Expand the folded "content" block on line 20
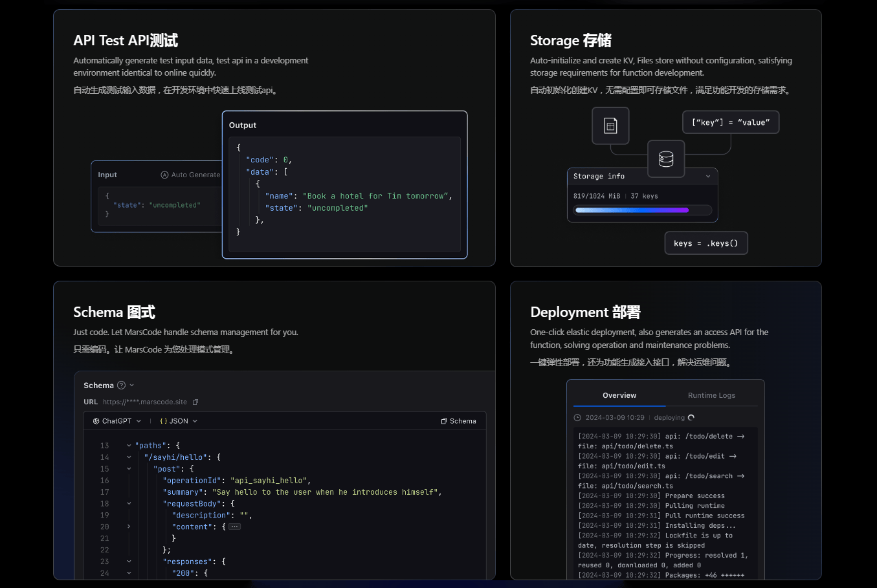Viewport: 877px width, 588px height. (x=129, y=527)
